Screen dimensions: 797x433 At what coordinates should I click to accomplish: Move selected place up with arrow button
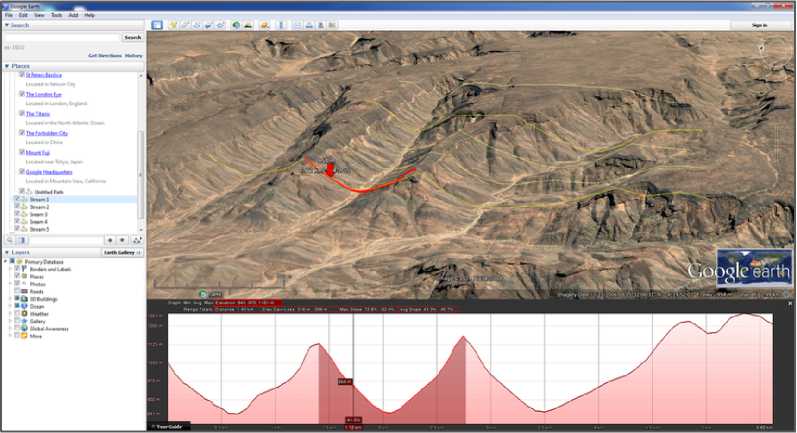click(110, 240)
